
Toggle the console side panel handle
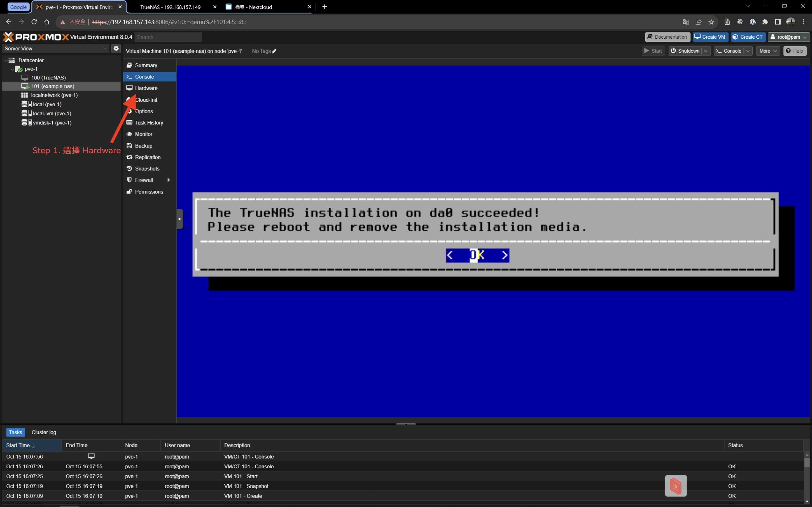click(x=180, y=219)
